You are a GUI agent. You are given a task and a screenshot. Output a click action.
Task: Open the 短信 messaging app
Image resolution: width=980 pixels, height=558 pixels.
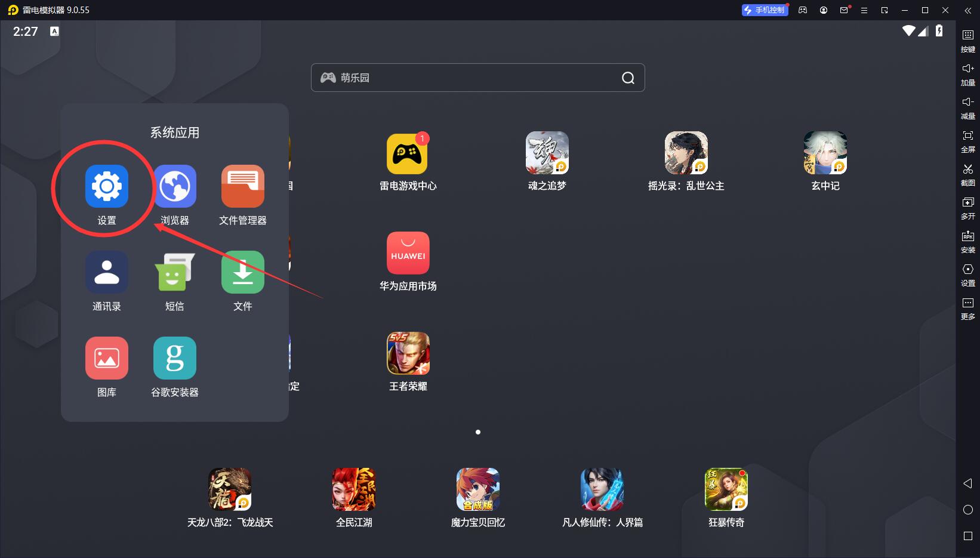pyautogui.click(x=175, y=273)
